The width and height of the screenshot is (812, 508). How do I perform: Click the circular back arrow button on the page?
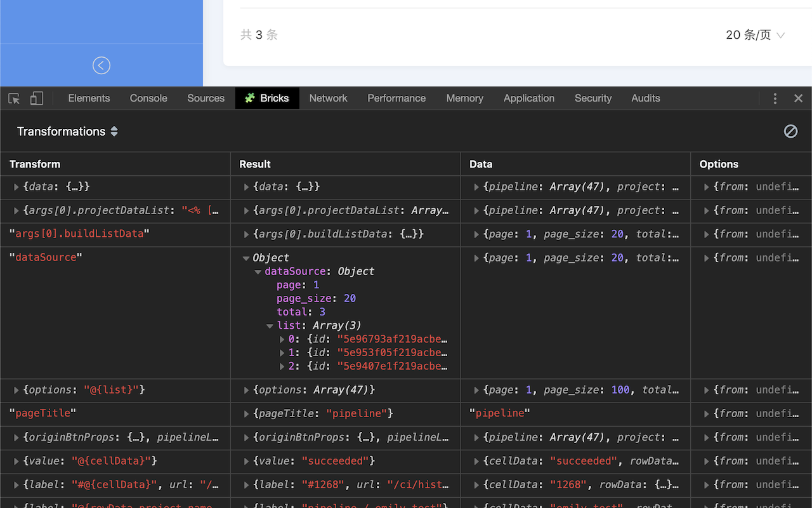(101, 65)
